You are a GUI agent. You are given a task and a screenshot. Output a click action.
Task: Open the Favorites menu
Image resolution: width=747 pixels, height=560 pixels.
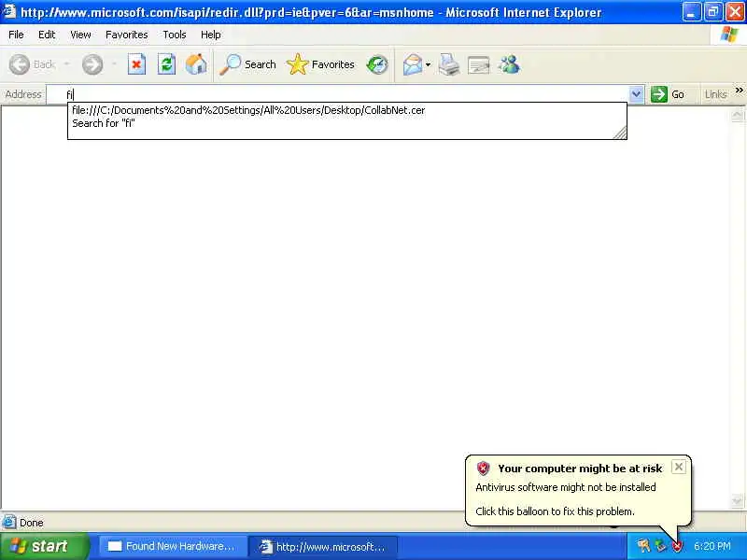(127, 35)
